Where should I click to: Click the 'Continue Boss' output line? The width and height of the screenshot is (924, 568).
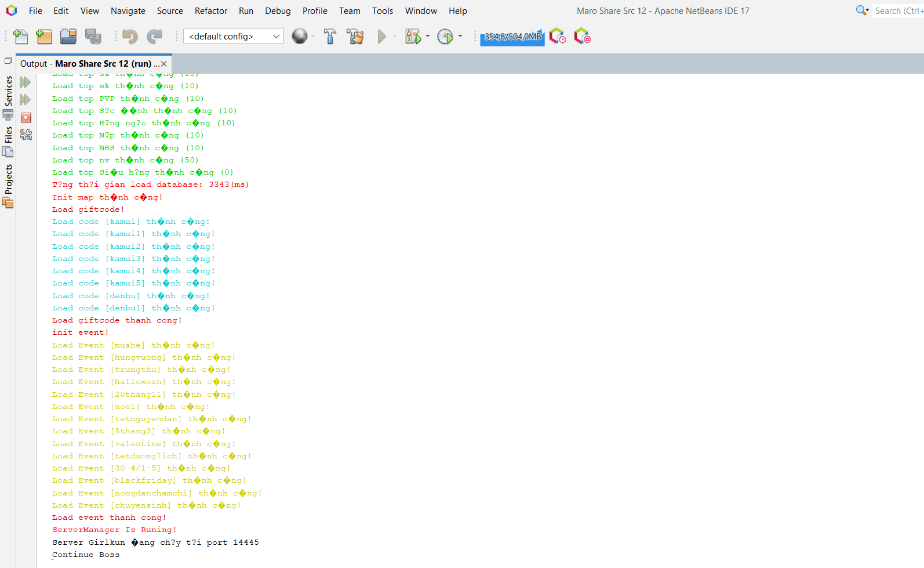coord(86,555)
